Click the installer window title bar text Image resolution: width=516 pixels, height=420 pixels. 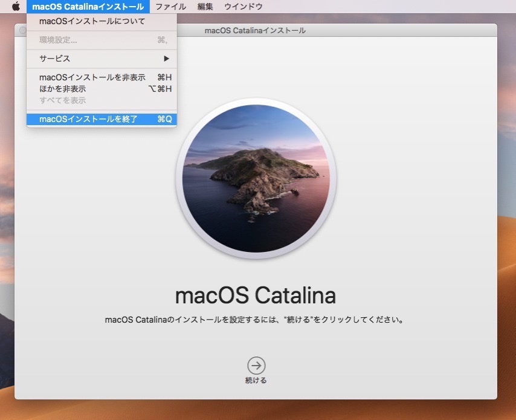pos(255,31)
